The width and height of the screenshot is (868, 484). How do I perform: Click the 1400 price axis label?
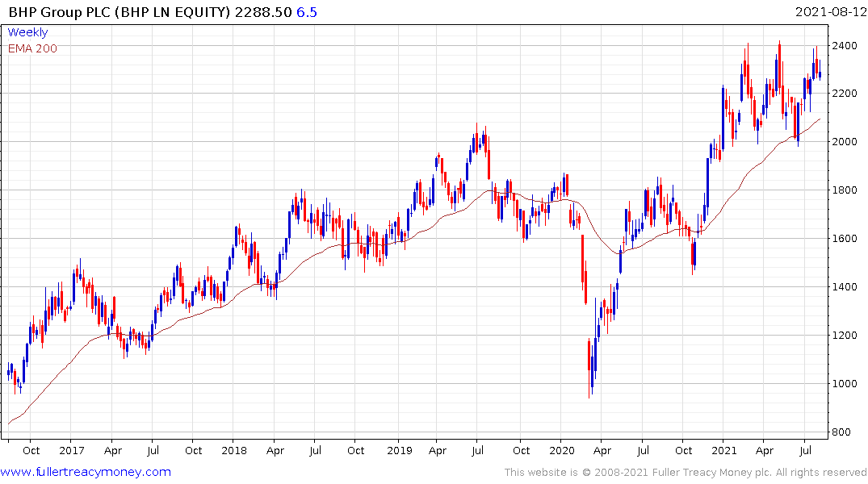pyautogui.click(x=845, y=286)
